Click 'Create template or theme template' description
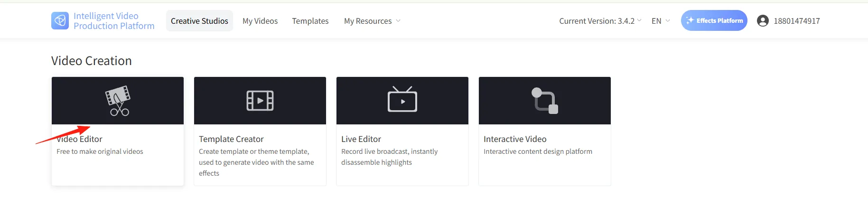The height and width of the screenshot is (198, 868). [x=256, y=162]
